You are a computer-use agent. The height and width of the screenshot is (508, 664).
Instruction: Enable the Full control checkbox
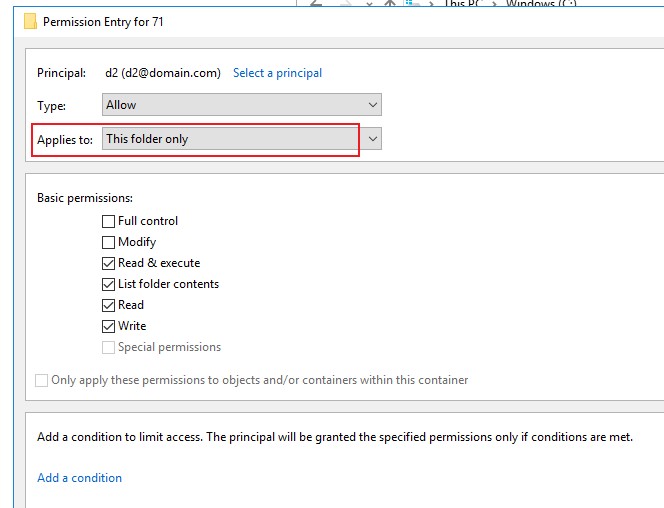pos(108,221)
